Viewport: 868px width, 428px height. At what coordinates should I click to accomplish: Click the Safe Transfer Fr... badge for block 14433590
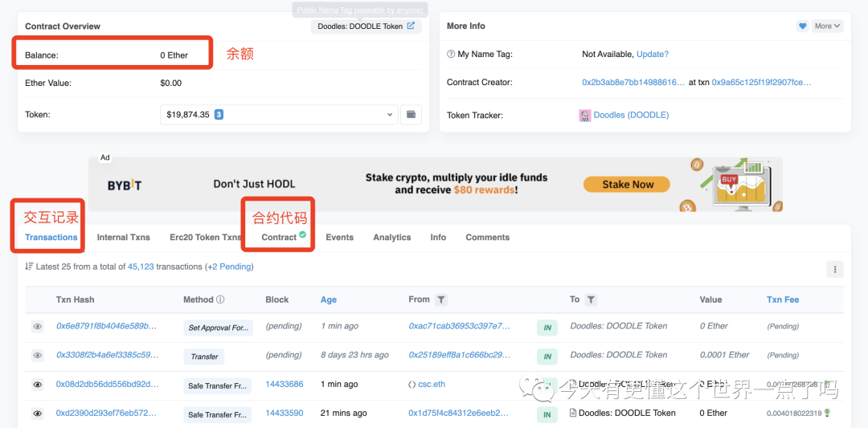(217, 414)
